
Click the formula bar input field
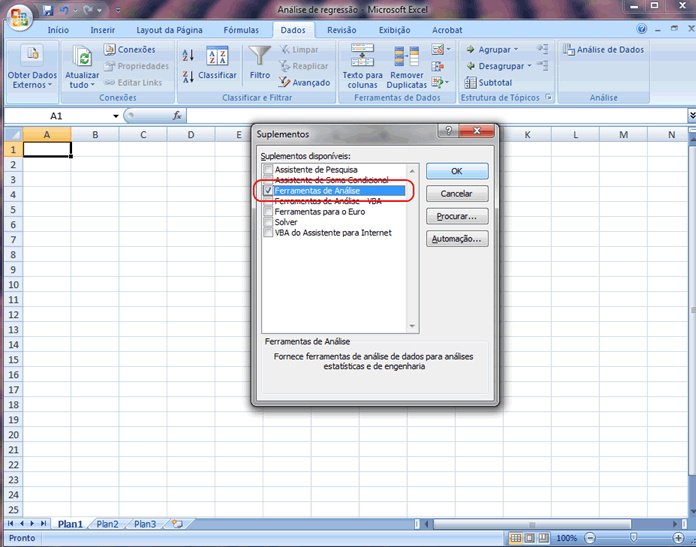coord(430,116)
